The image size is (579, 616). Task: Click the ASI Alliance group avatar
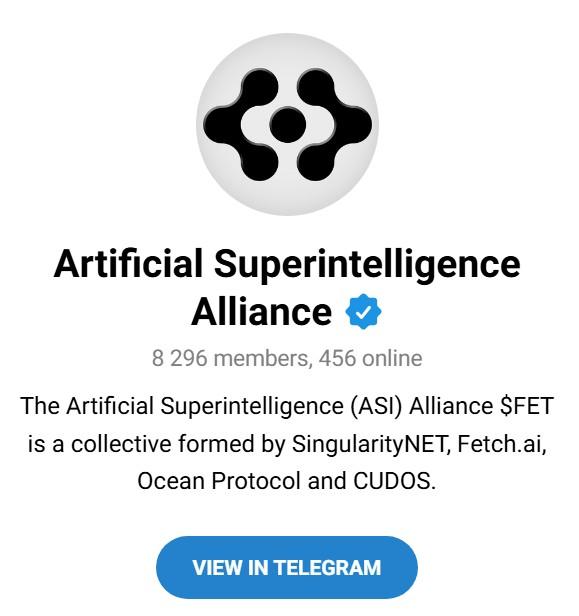point(288,125)
